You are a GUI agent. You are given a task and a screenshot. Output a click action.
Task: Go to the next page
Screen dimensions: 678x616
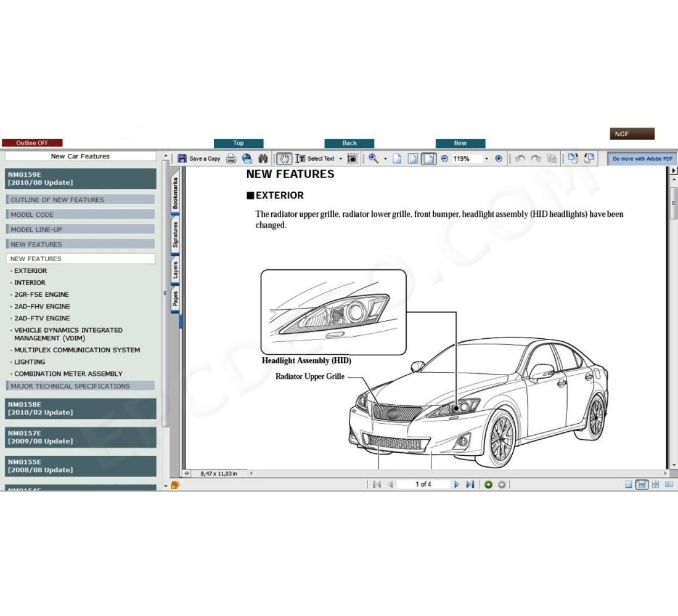click(457, 485)
